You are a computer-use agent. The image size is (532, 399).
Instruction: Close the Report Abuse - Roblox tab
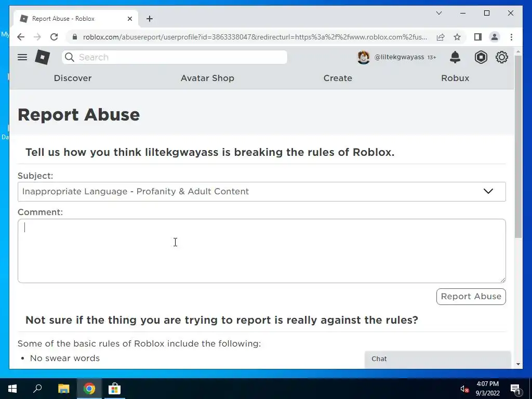129,19
